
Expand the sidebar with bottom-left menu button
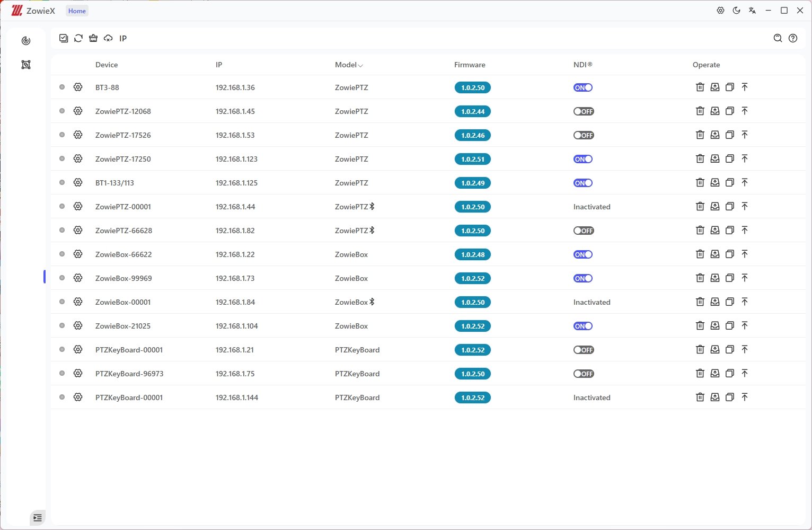(x=37, y=518)
